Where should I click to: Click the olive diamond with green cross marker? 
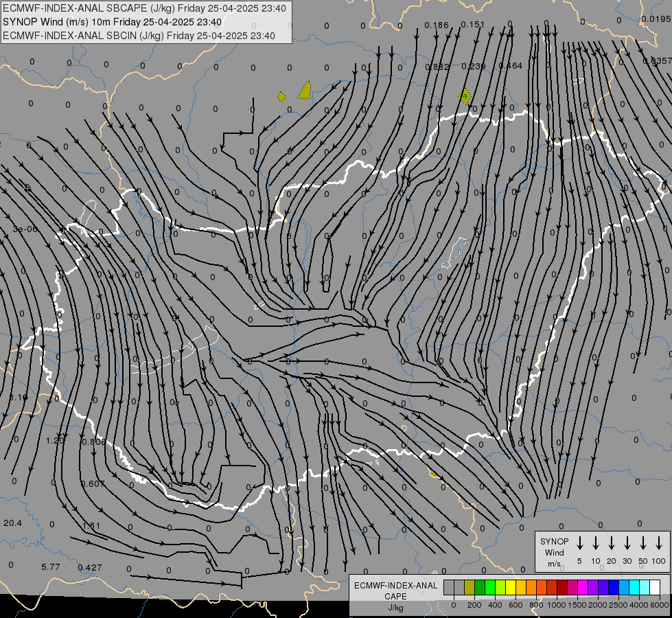click(x=465, y=96)
